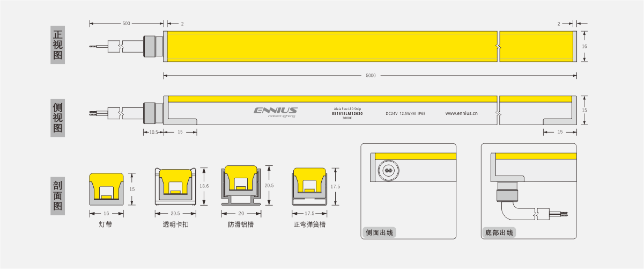This screenshot has width=644, height=269.
Task: Select the 正视图 section label
Action: [x=57, y=45]
